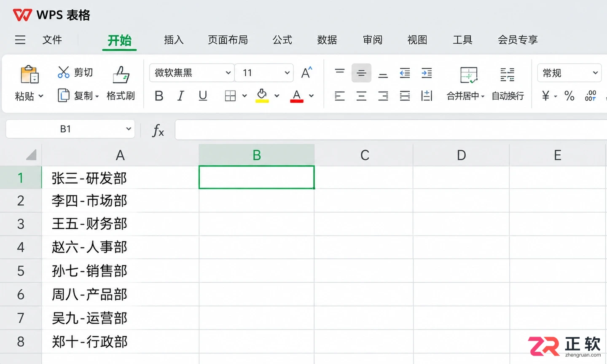Click the decrease indent icon

coord(405,73)
